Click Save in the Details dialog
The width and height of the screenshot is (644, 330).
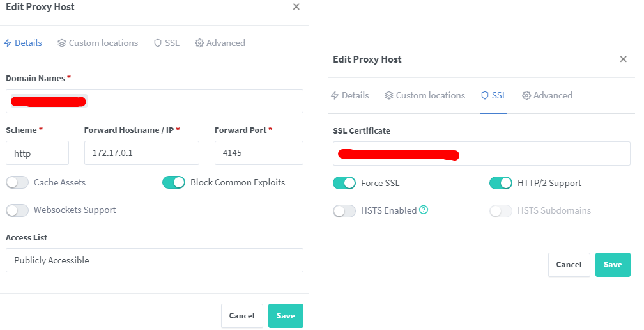[286, 316]
